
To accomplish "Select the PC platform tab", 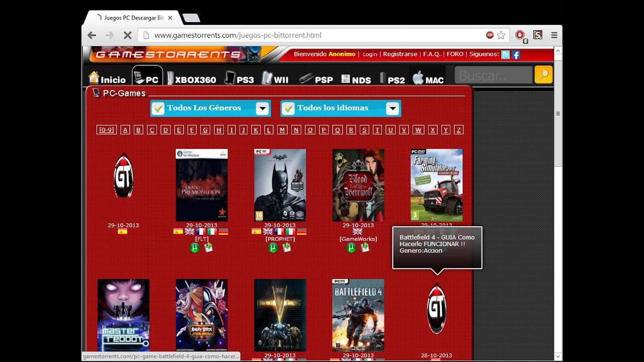I will [147, 76].
